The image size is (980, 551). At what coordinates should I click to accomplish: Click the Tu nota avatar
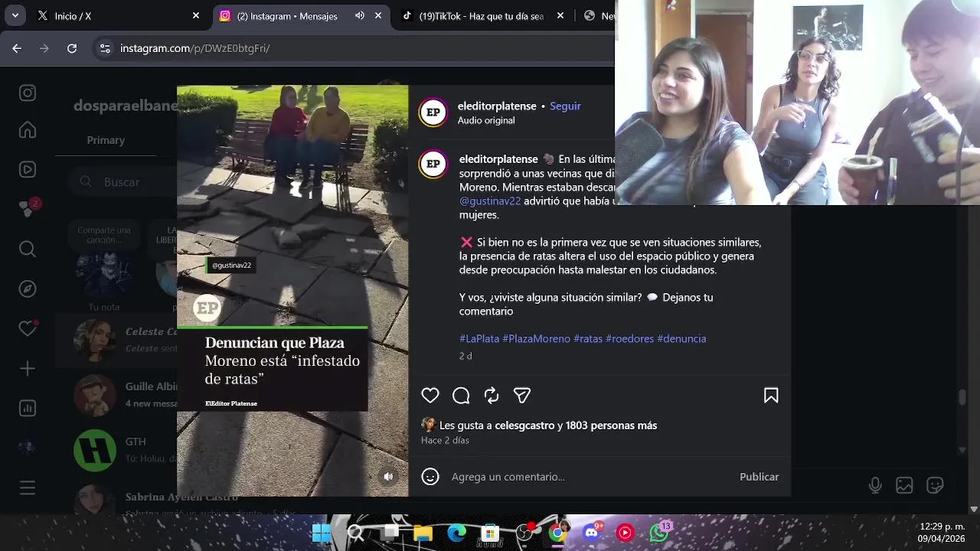[x=104, y=275]
